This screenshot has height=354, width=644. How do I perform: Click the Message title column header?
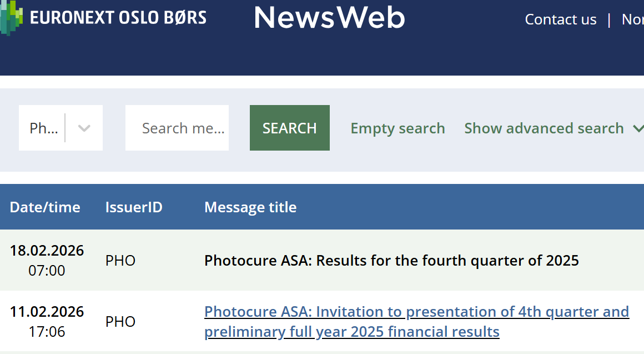[x=250, y=207]
